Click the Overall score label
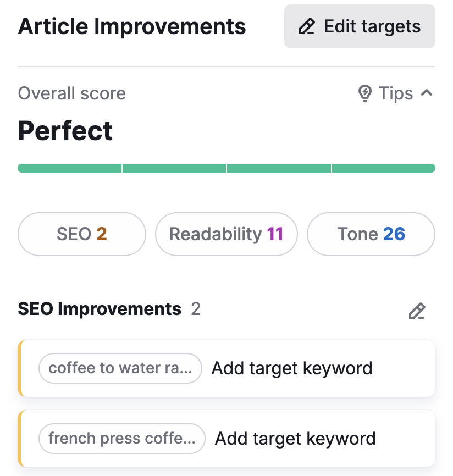 (x=72, y=94)
